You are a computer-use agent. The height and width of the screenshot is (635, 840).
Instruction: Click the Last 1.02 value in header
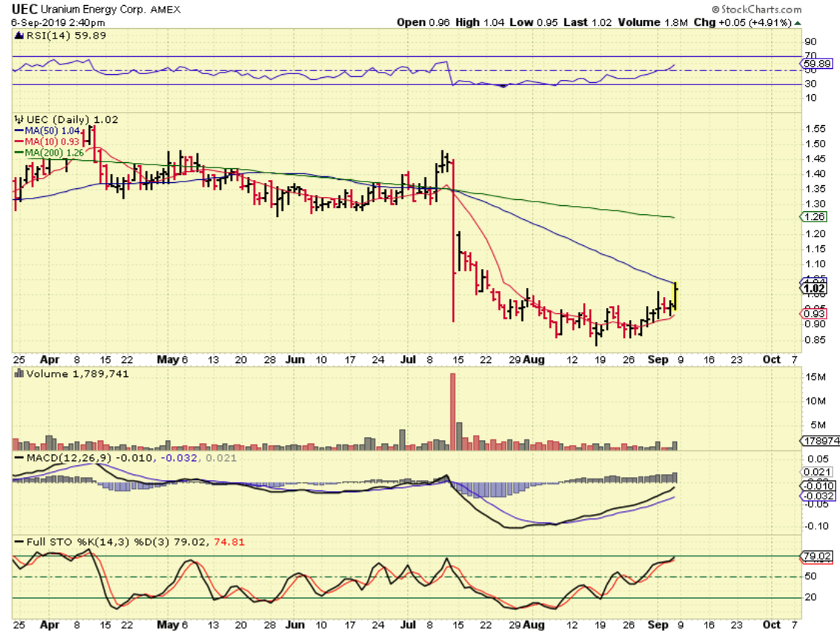[x=587, y=22]
